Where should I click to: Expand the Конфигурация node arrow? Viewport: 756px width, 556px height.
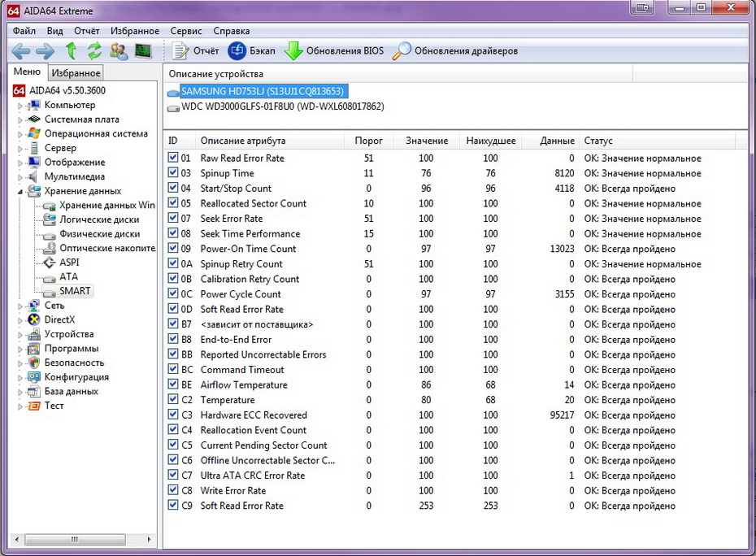(20, 378)
